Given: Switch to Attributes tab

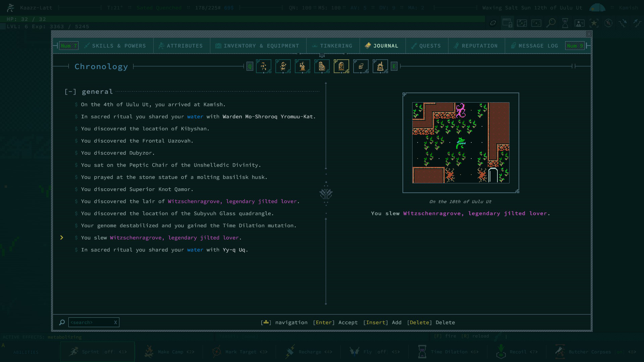Looking at the screenshot, I should [181, 46].
